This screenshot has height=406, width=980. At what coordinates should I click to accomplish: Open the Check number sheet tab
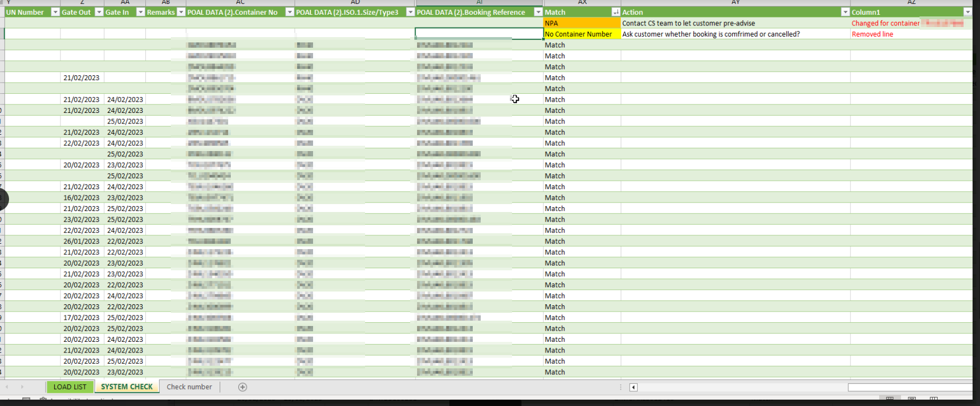pyautogui.click(x=189, y=387)
